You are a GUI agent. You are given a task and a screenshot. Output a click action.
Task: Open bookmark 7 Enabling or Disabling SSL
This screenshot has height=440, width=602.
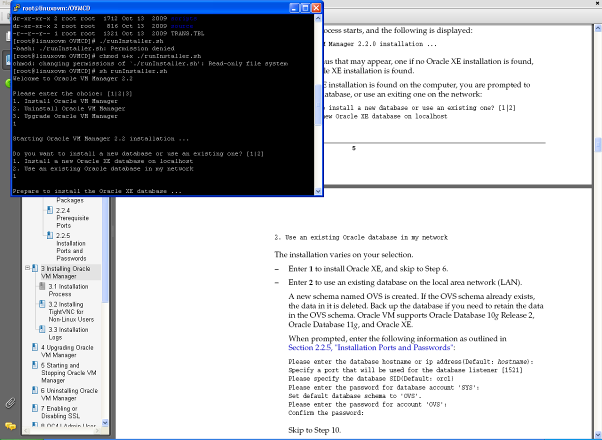[x=60, y=412]
